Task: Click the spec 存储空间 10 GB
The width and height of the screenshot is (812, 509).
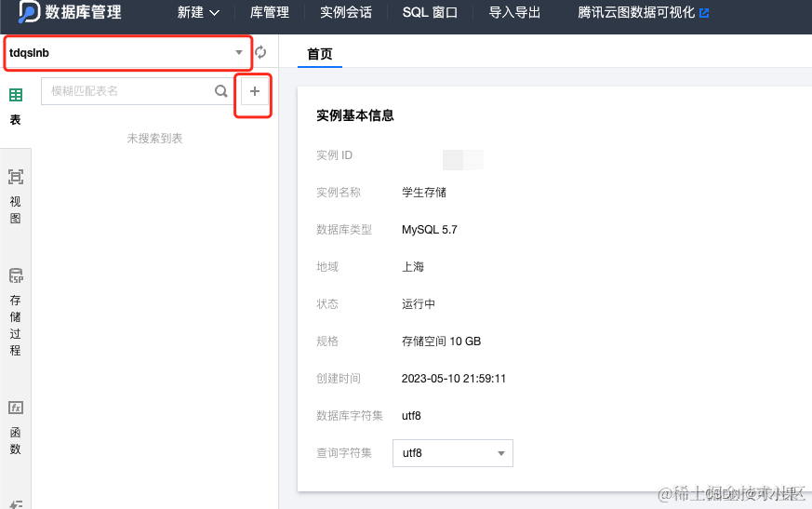Action: 441,342
